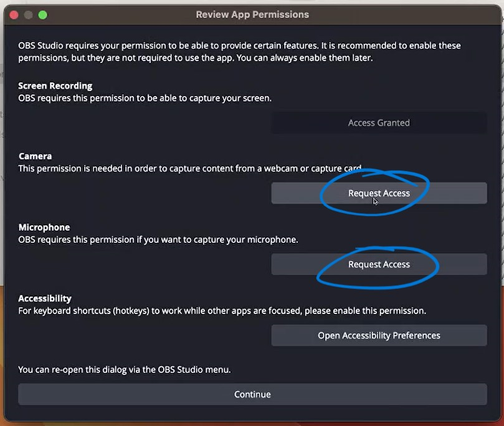
Task: Select the Accessibility heading text
Action: pyautogui.click(x=45, y=298)
